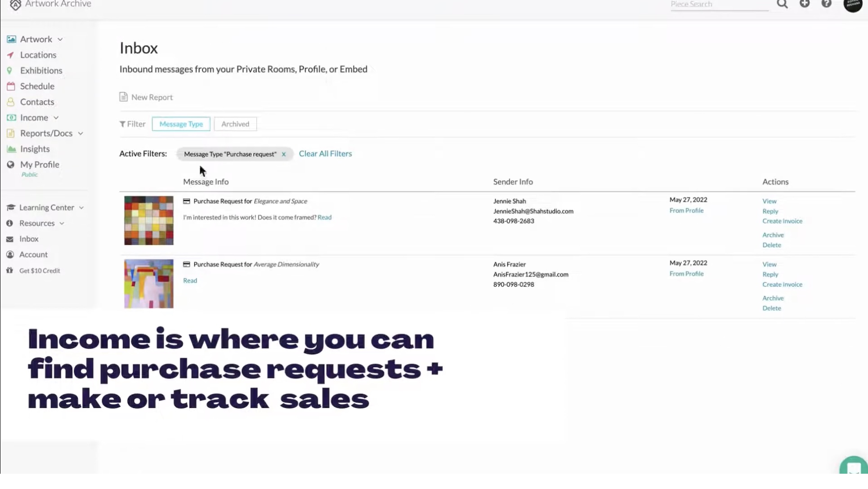View Jennie Shah's purchase request
This screenshot has width=868, height=489.
[770, 201]
